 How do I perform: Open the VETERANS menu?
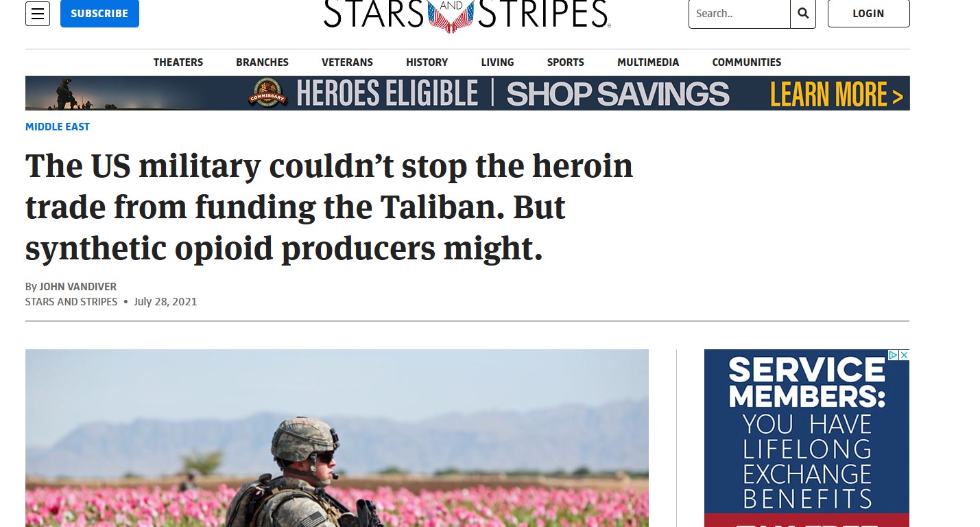coord(347,62)
